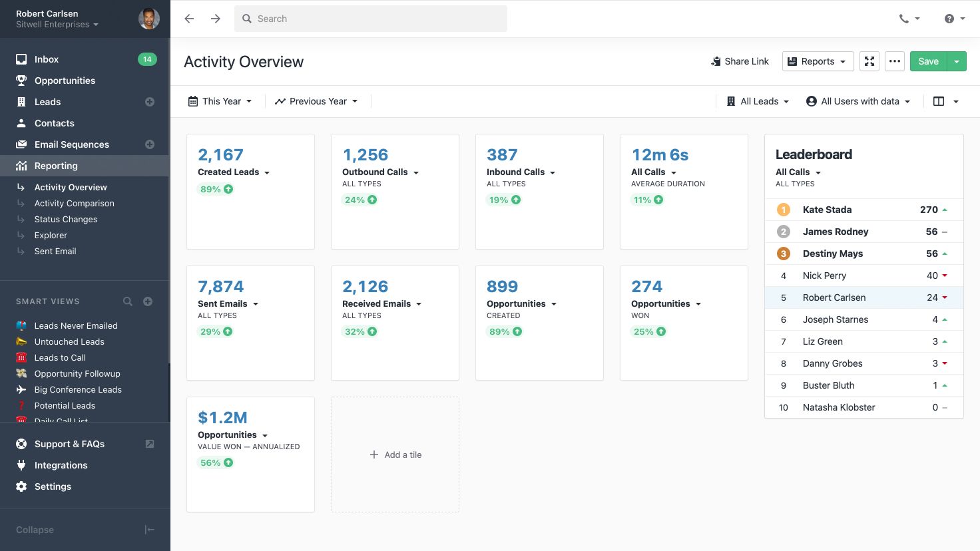The height and width of the screenshot is (551, 980).
Task: Open Settings via gear icon
Action: [53, 486]
